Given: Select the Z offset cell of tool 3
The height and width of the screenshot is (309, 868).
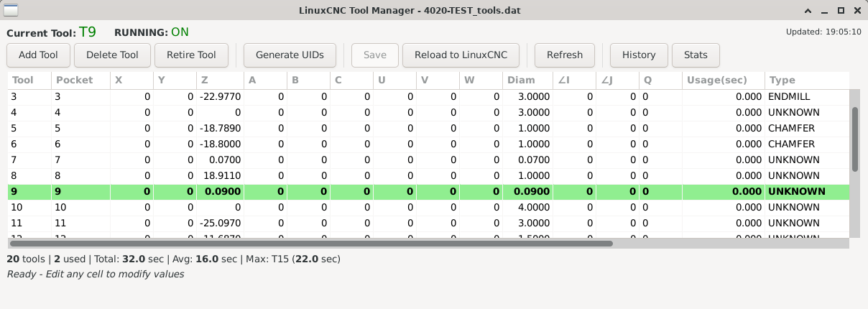Looking at the screenshot, I should [x=219, y=96].
